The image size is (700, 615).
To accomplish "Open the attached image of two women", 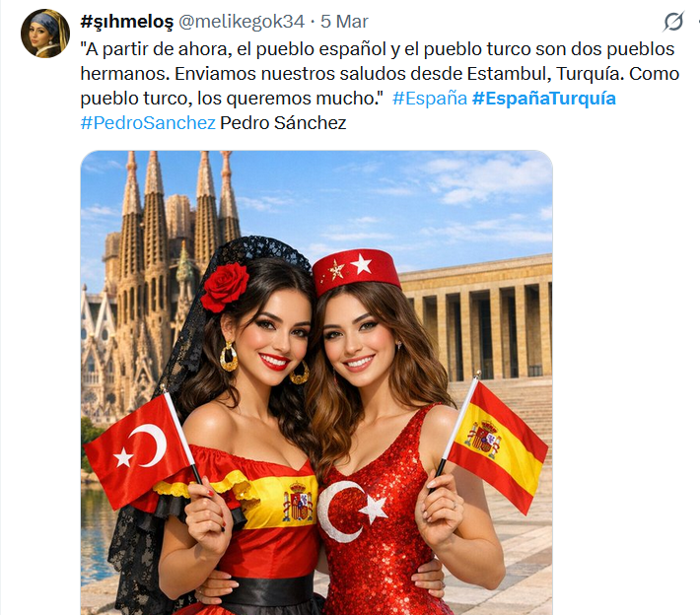I will [316, 382].
